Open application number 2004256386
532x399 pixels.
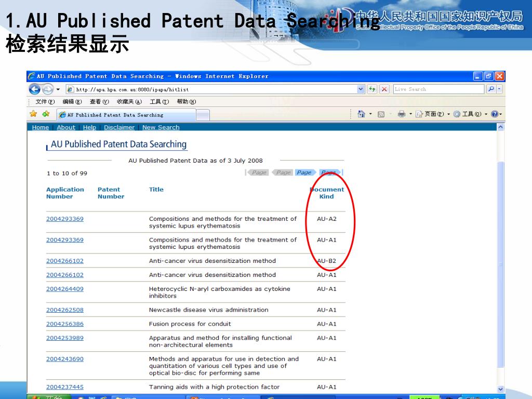pos(65,324)
